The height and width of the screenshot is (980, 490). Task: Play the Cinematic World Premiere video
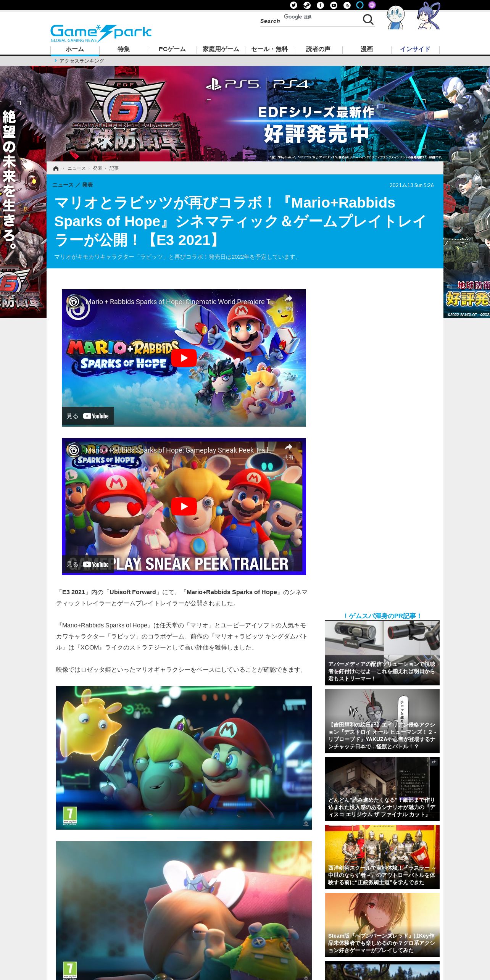click(184, 358)
